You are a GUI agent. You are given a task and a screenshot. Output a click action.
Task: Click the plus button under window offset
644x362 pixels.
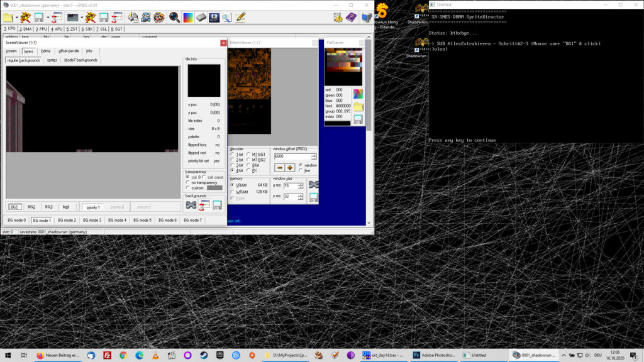tap(289, 168)
